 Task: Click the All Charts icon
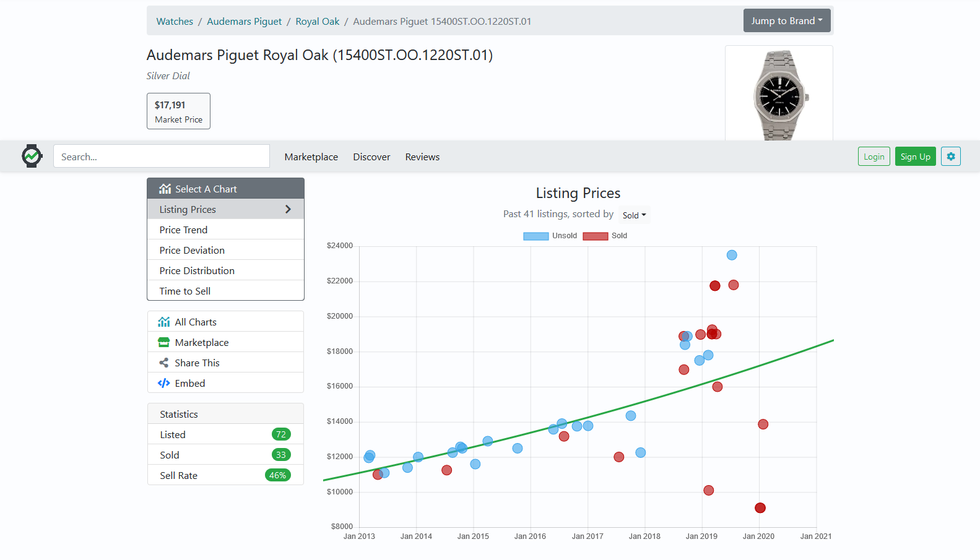[164, 322]
